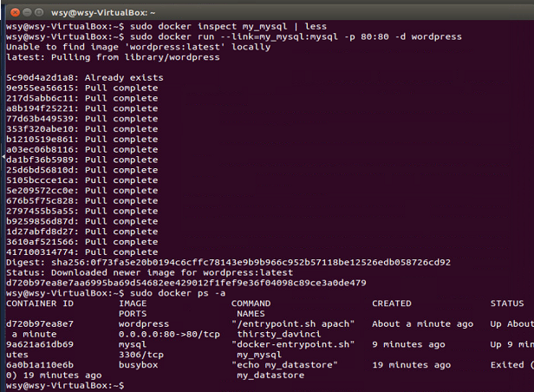Click layer line 5105bccce1ca Pull complete

pos(82,180)
